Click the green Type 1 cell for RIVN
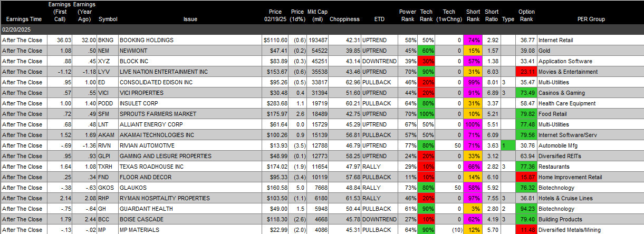 pyautogui.click(x=508, y=145)
